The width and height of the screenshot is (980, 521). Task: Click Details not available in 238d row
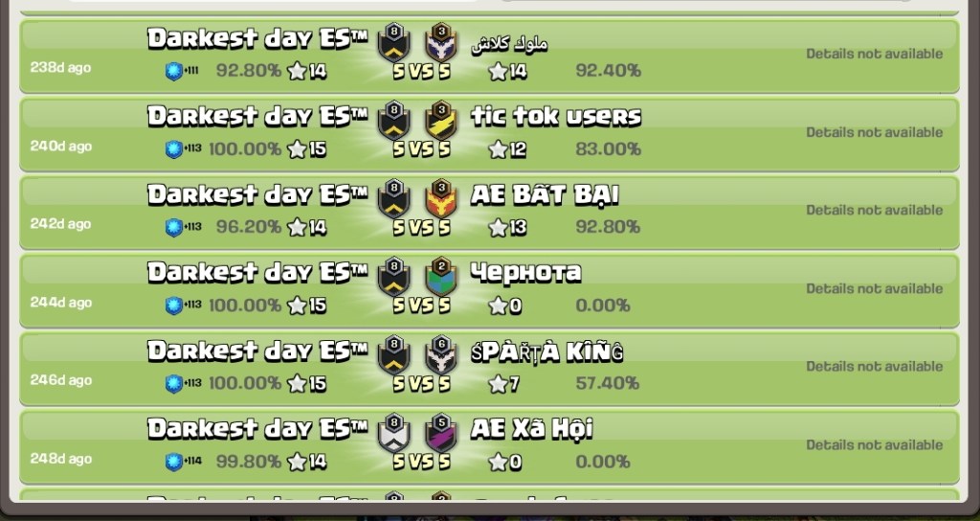click(x=875, y=54)
